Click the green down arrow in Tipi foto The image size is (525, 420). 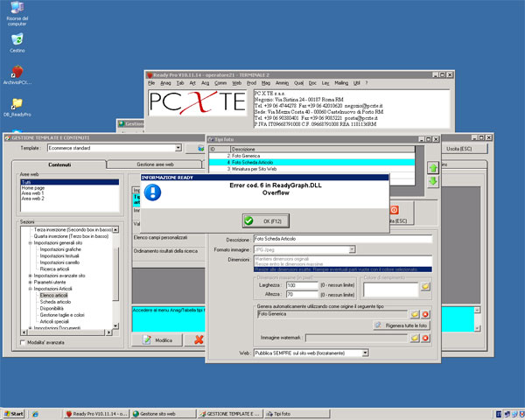433,181
